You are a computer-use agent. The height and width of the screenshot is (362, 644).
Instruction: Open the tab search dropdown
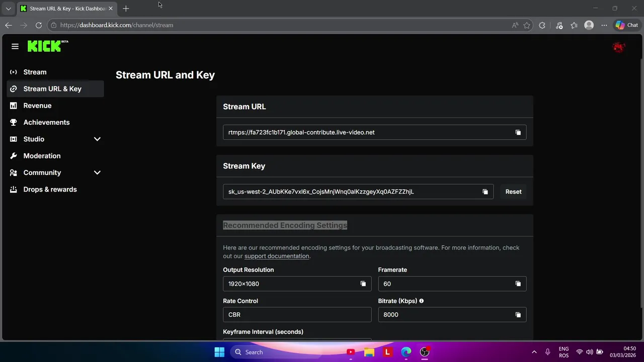click(8, 9)
